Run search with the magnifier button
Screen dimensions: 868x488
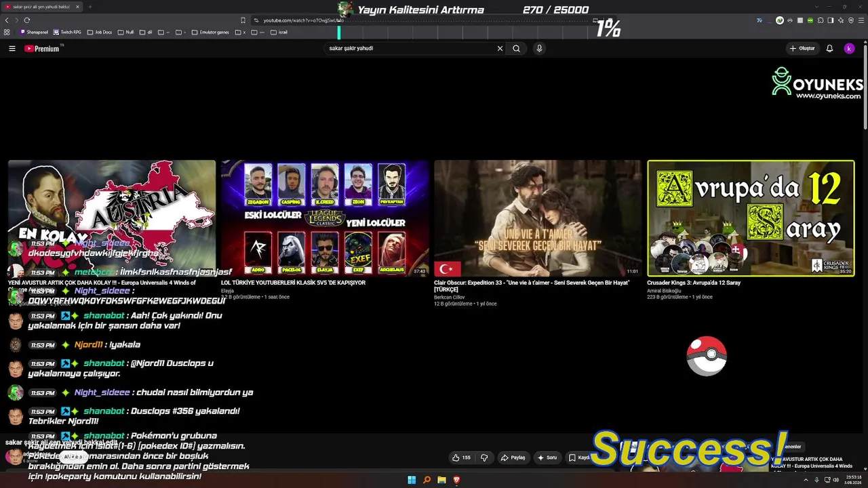516,49
